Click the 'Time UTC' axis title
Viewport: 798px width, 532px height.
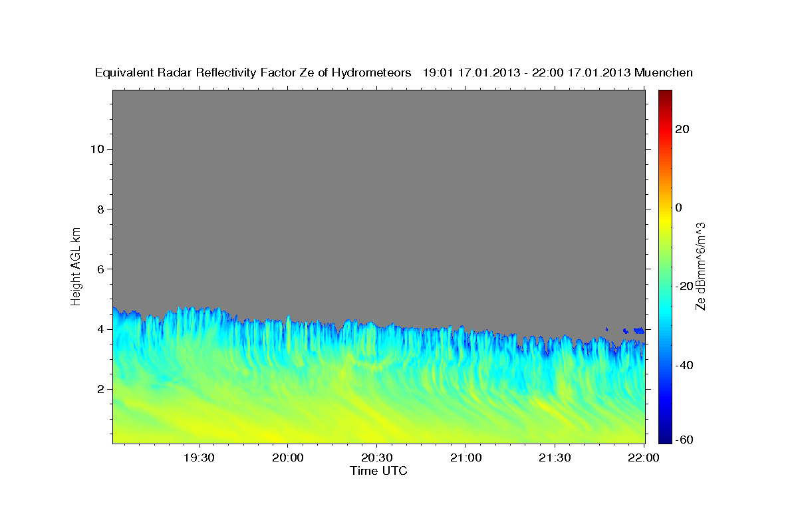(378, 471)
